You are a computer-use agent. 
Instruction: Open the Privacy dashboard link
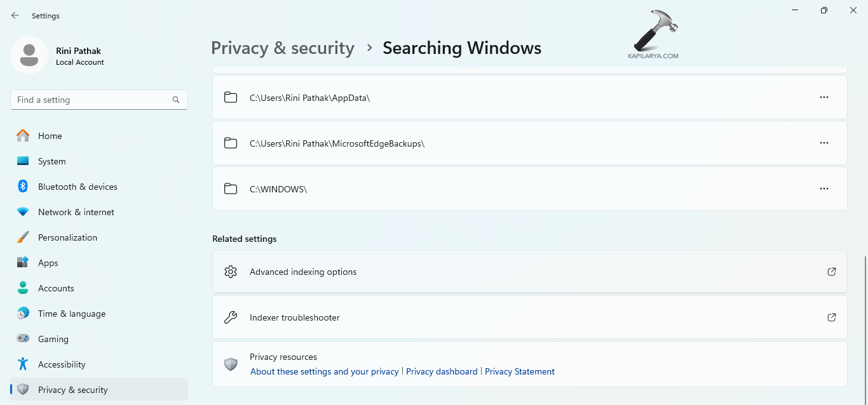[442, 371]
